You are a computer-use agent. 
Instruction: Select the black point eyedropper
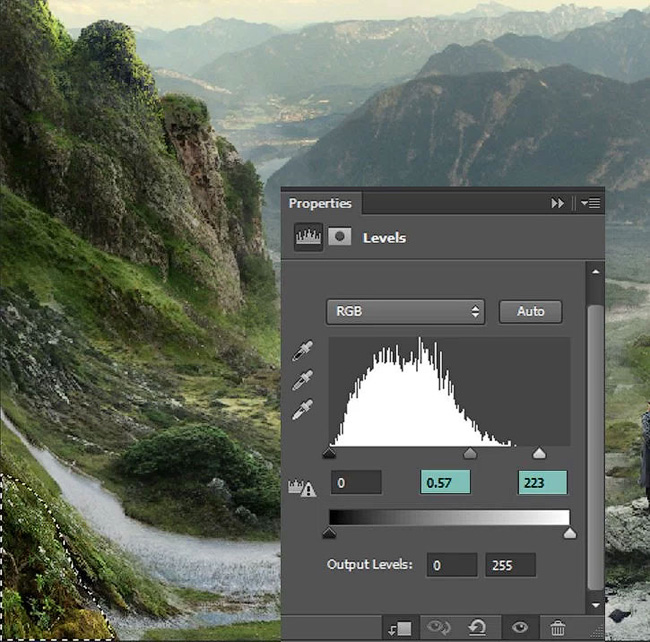(x=303, y=351)
